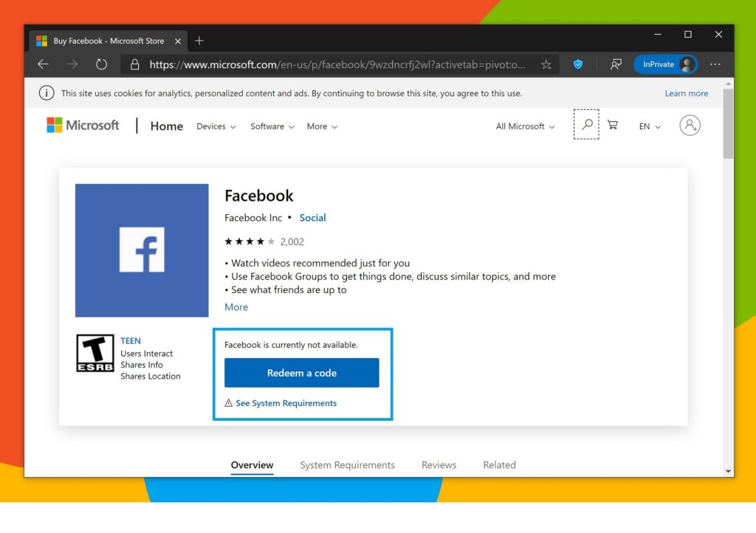Screen dimensions: 756x533
Task: Click the 'See what friends are up to' text
Action: click(289, 289)
